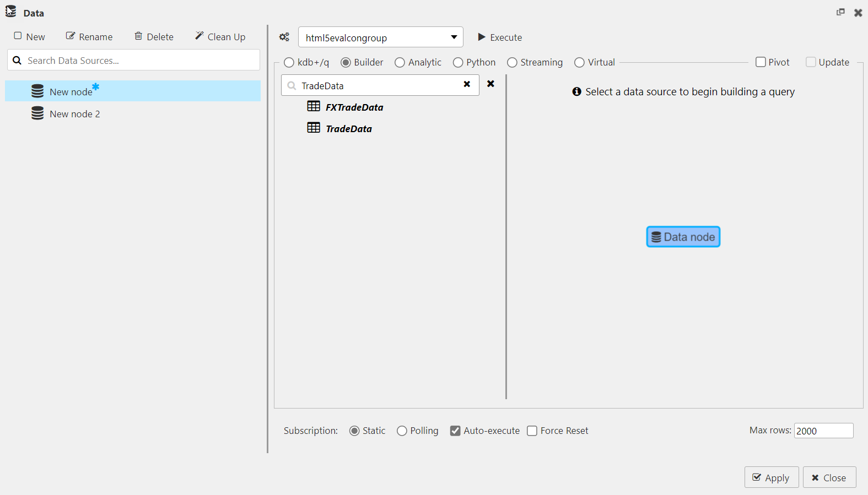Switch to the Python query mode

click(x=458, y=62)
